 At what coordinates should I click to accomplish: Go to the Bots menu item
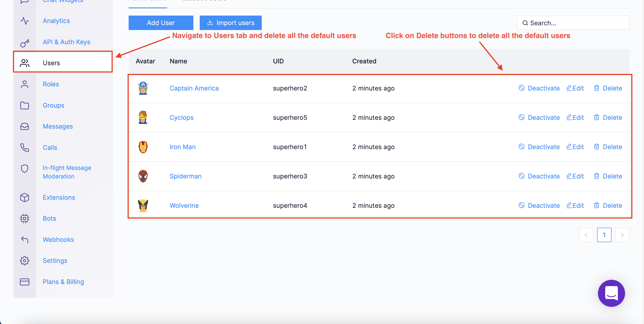tap(49, 218)
